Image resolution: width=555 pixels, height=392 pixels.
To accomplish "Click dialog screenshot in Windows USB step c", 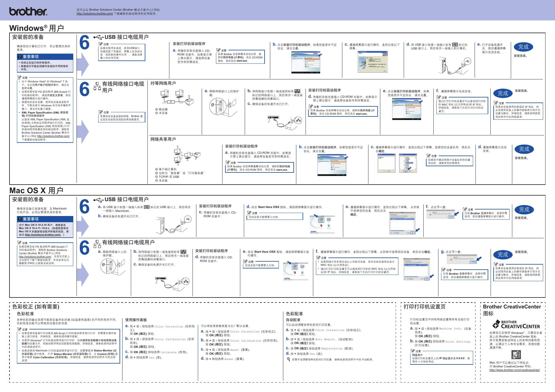I will 373,62.
